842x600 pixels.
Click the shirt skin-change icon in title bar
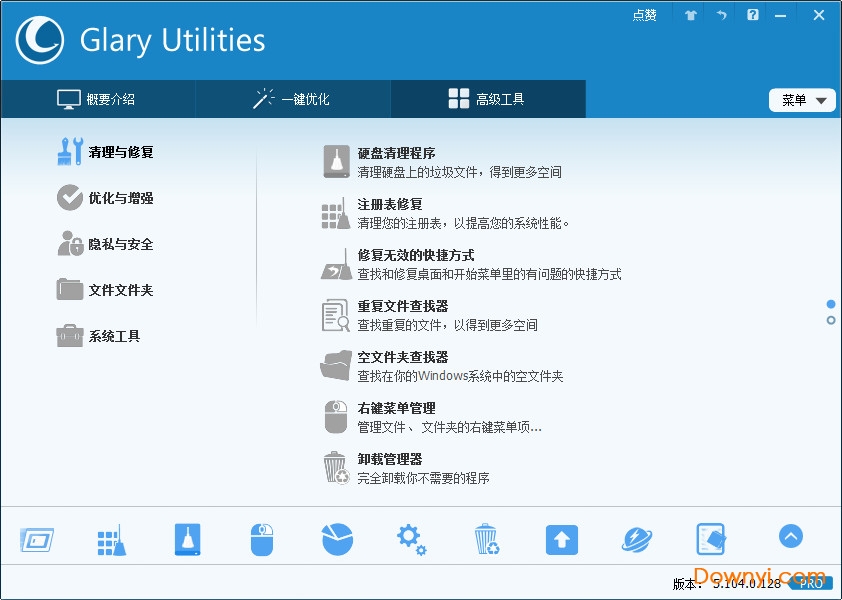[x=690, y=15]
